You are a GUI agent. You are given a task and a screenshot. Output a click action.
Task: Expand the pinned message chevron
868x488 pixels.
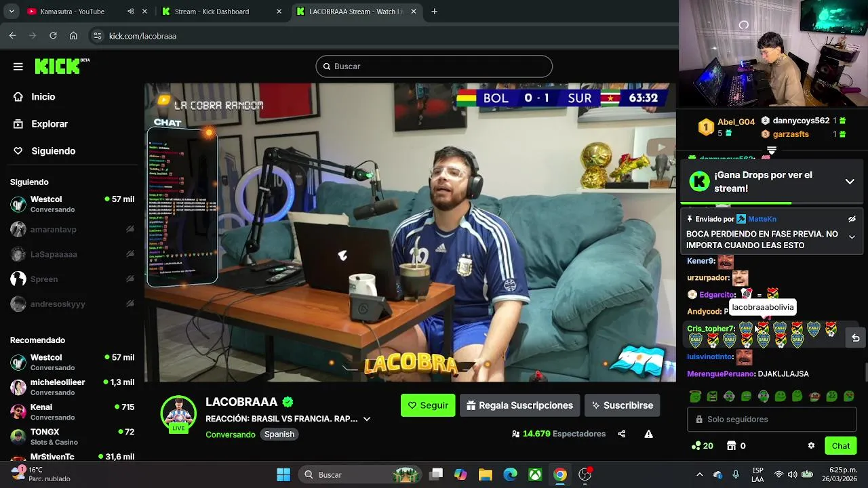point(852,237)
